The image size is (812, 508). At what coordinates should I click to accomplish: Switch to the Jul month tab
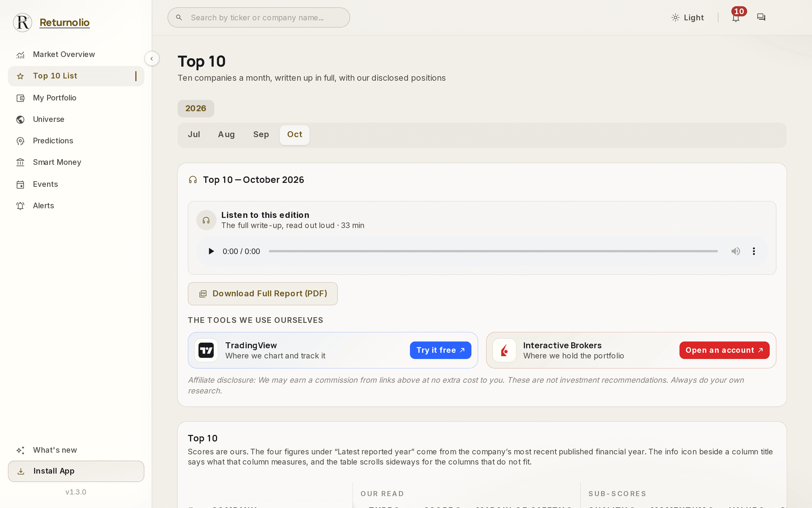pos(194,135)
